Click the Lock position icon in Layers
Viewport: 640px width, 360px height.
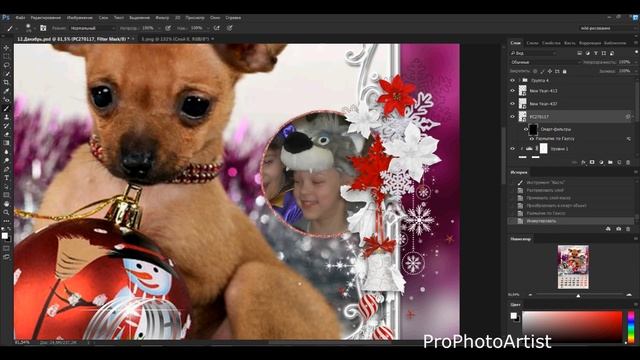[550, 71]
